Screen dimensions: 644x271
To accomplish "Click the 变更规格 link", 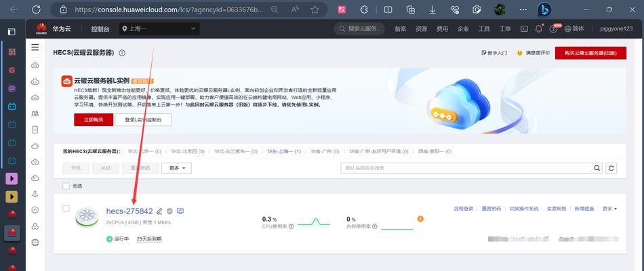I will click(x=556, y=209).
